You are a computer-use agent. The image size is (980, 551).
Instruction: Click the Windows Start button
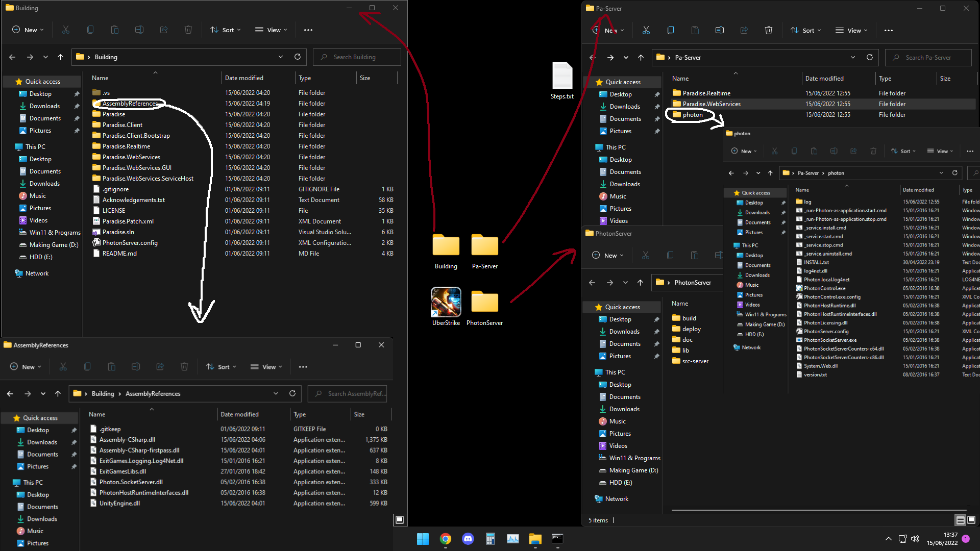423,539
